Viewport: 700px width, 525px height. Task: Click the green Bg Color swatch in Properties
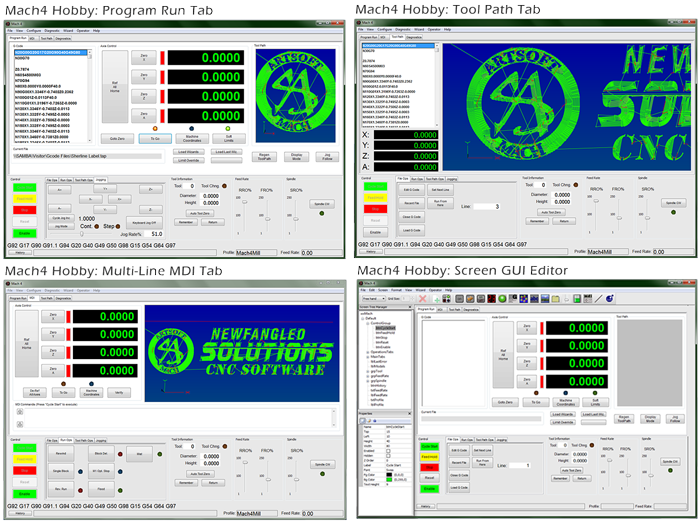click(x=389, y=479)
